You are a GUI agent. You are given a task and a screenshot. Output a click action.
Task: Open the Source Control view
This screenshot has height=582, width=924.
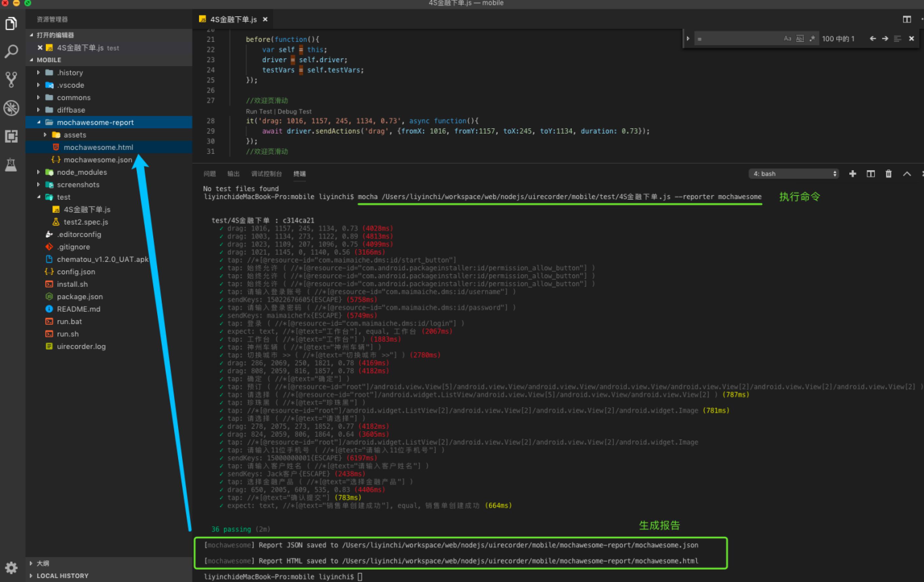[11, 80]
